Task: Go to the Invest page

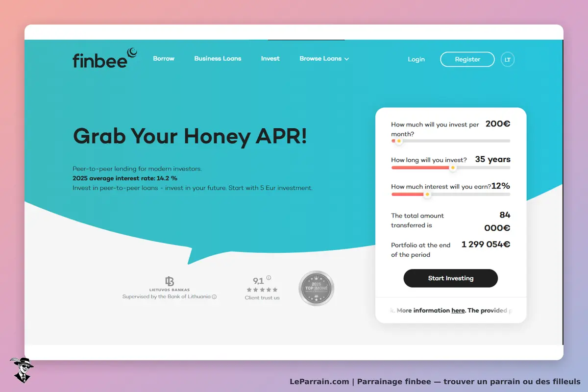Action: 270,58
